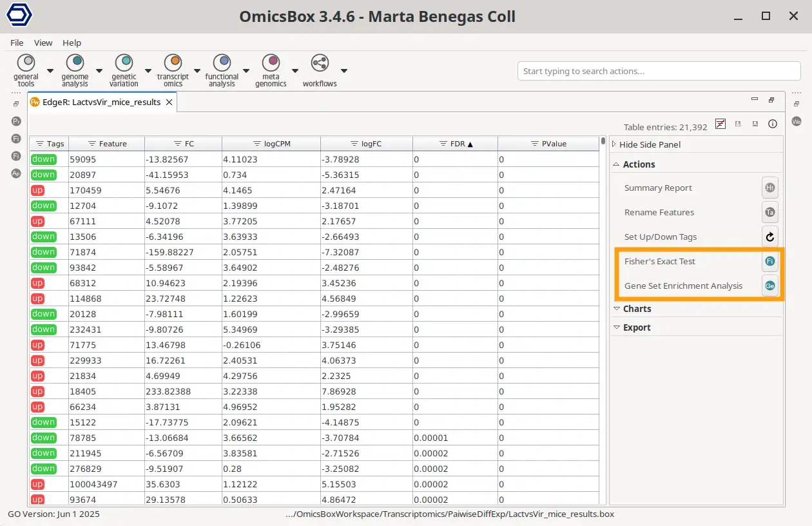Open the general tools toolbar icon
Image resolution: width=812 pixels, height=526 pixels.
[26, 63]
